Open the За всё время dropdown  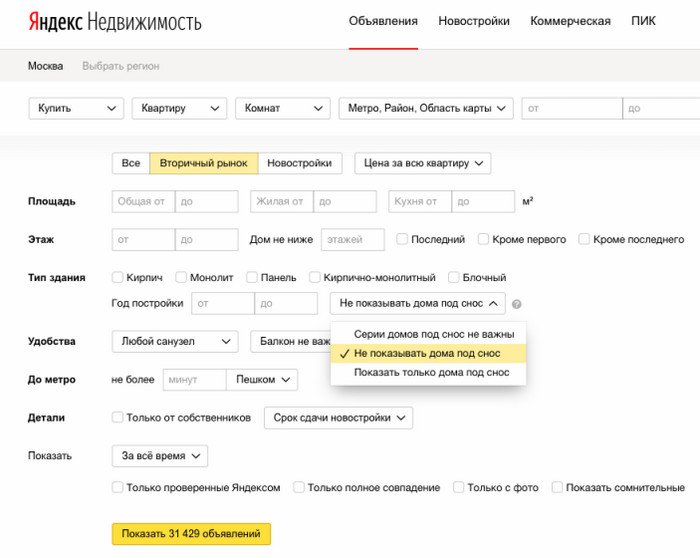click(160, 456)
